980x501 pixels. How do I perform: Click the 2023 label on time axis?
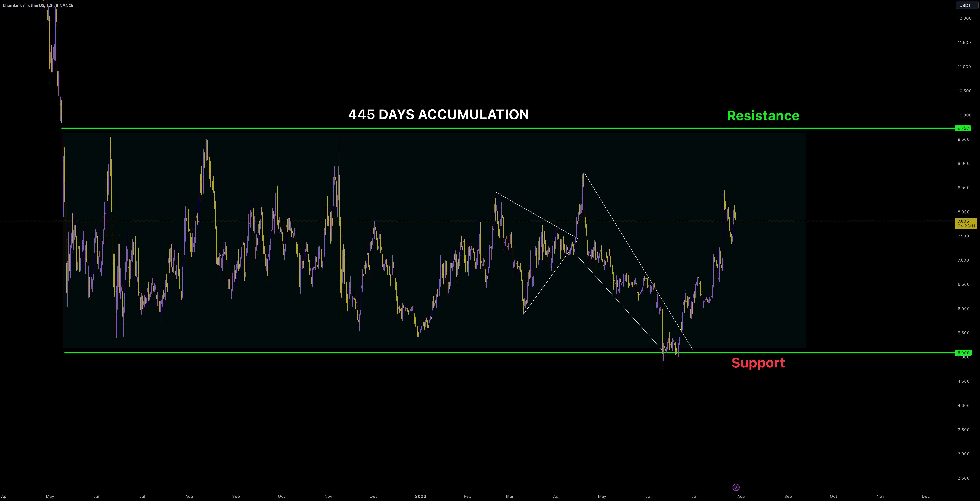point(420,496)
